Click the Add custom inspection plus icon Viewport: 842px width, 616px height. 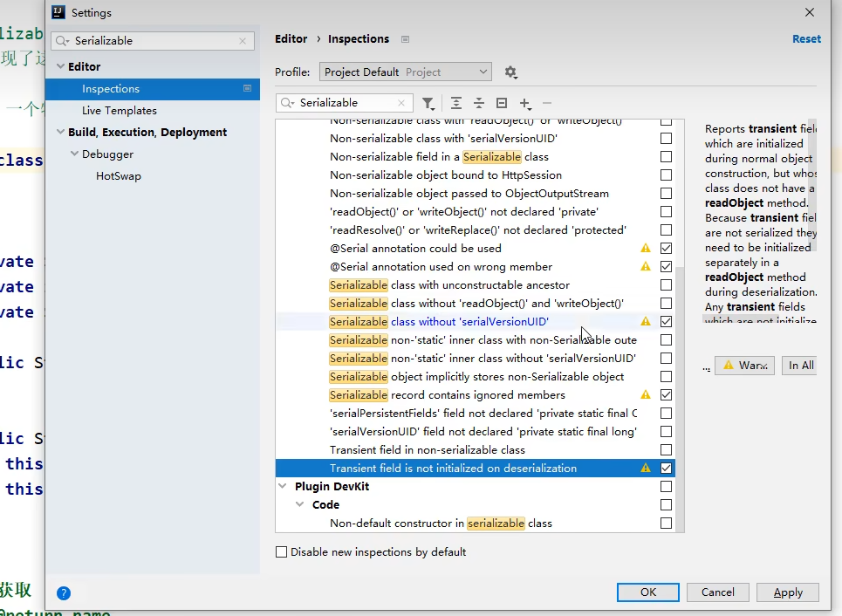(525, 103)
